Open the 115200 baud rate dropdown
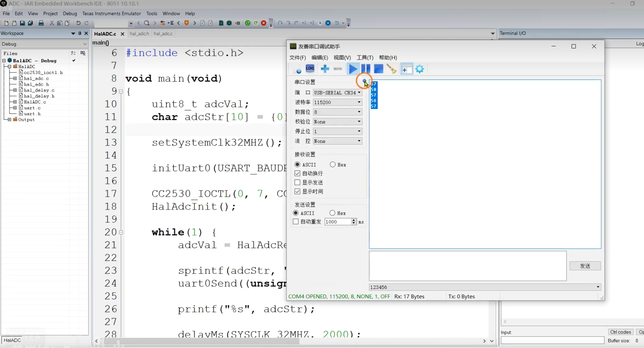The width and height of the screenshot is (644, 348). [337, 102]
